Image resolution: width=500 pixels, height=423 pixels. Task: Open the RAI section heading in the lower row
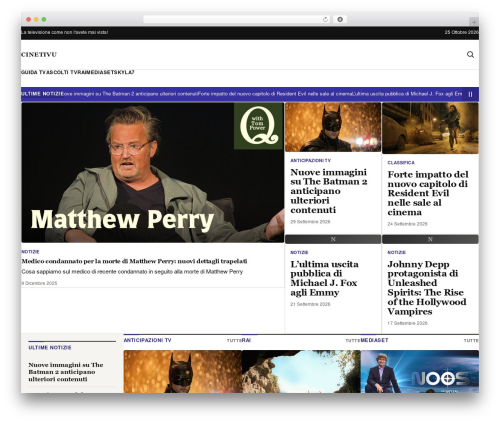[246, 340]
